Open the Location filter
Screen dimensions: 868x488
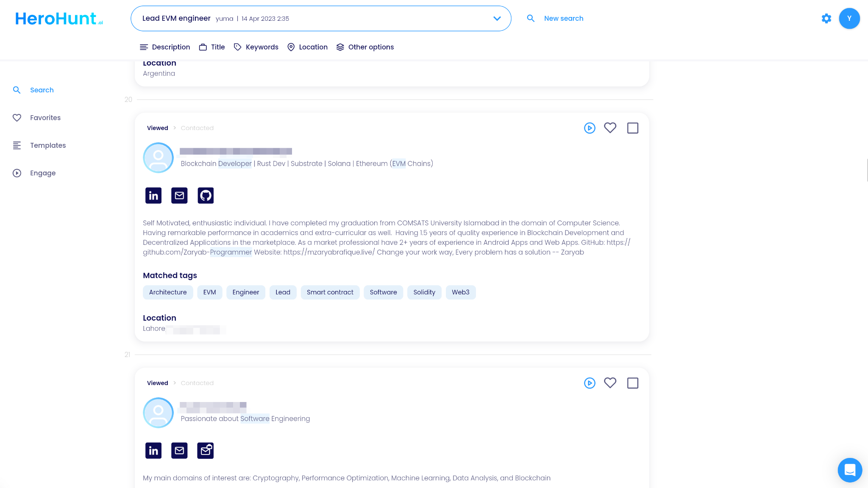coord(307,47)
